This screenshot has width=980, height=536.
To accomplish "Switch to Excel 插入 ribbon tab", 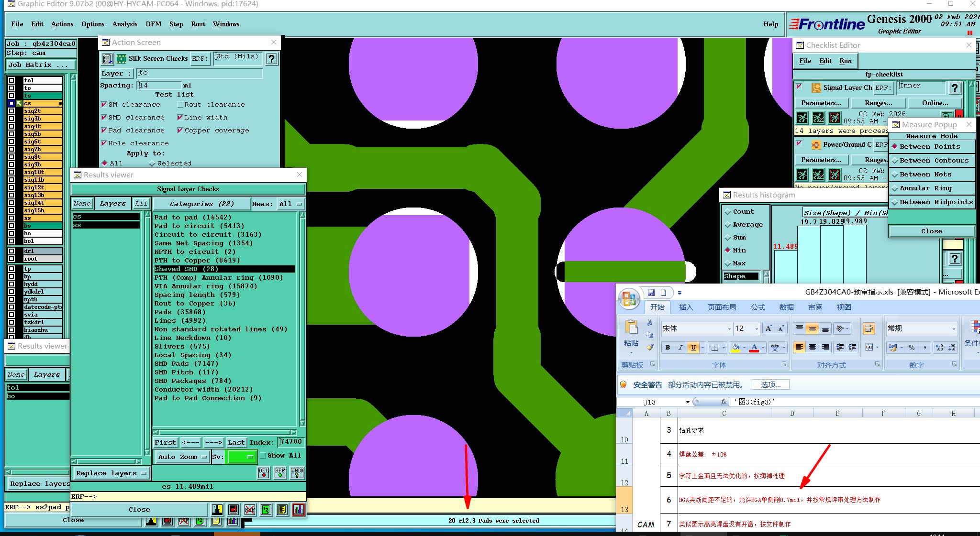I will point(686,307).
